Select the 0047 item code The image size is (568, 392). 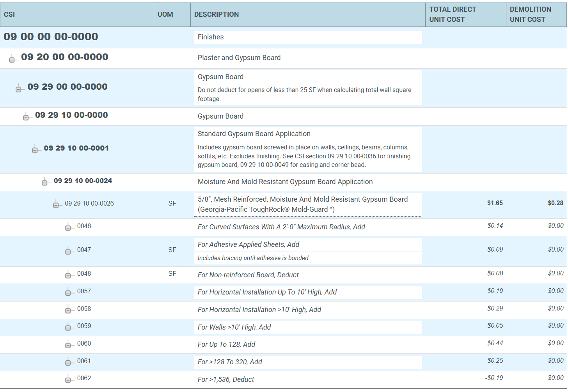(x=84, y=250)
